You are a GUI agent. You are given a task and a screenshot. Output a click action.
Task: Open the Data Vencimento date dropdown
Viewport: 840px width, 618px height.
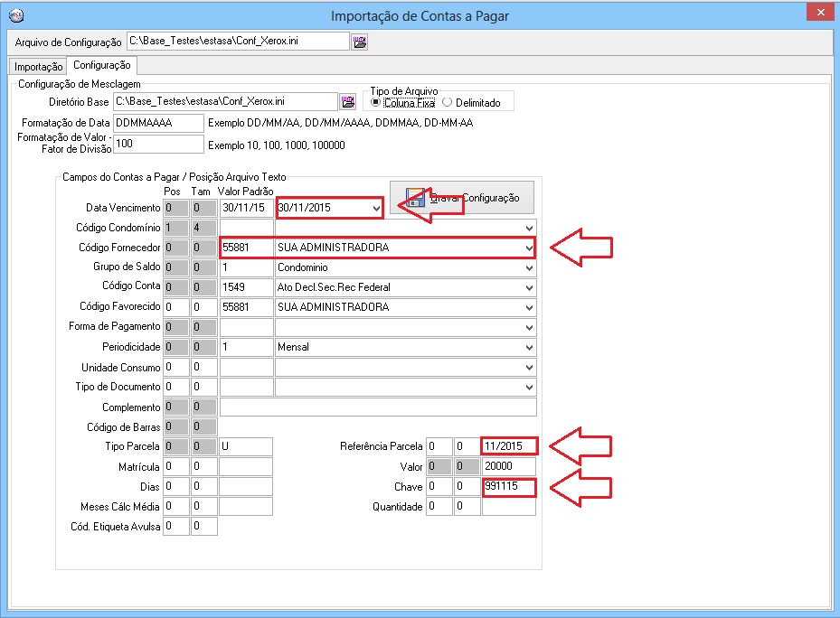point(376,208)
